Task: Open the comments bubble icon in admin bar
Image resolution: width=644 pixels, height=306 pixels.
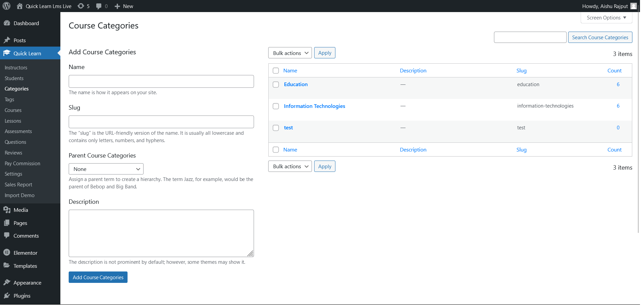Action: tap(99, 6)
